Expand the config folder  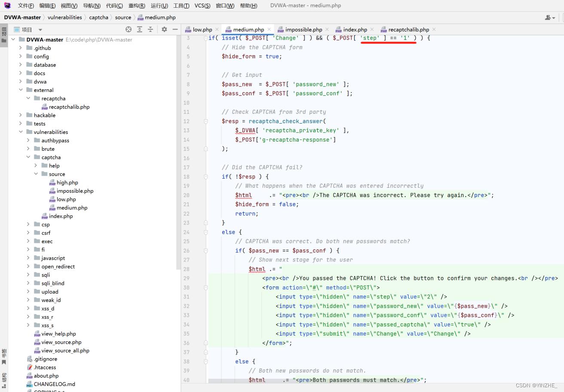point(21,56)
